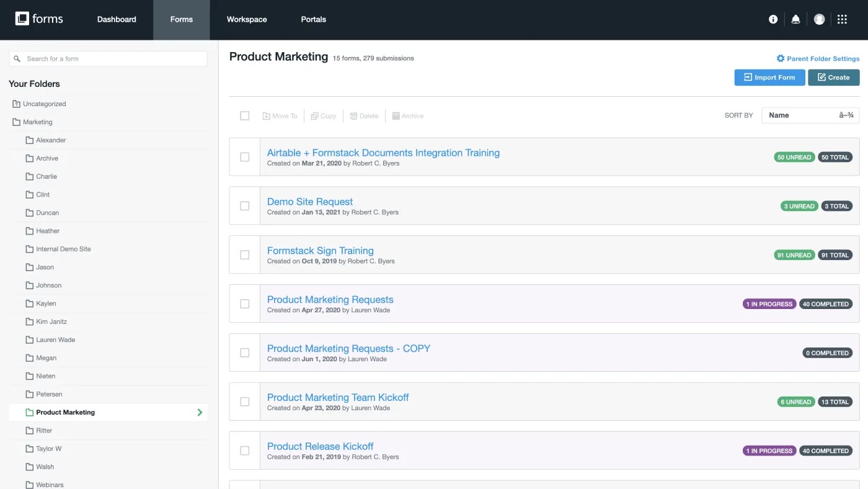Switch to the Dashboard tab

pyautogui.click(x=117, y=19)
